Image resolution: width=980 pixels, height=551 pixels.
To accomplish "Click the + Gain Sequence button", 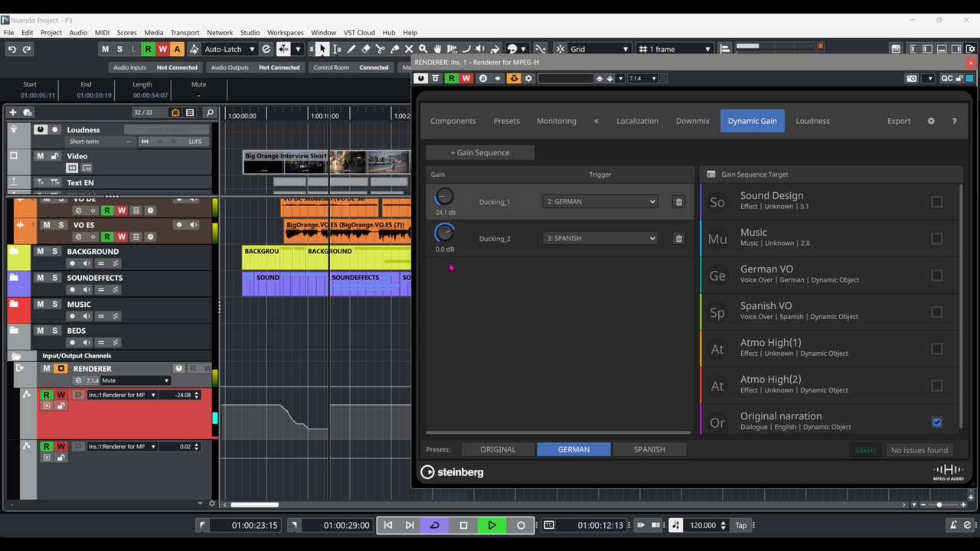I will point(480,152).
